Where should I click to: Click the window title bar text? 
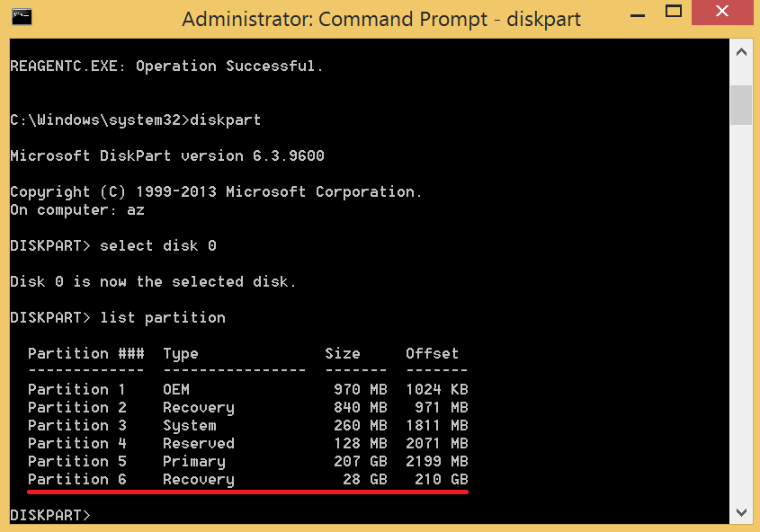[x=381, y=19]
